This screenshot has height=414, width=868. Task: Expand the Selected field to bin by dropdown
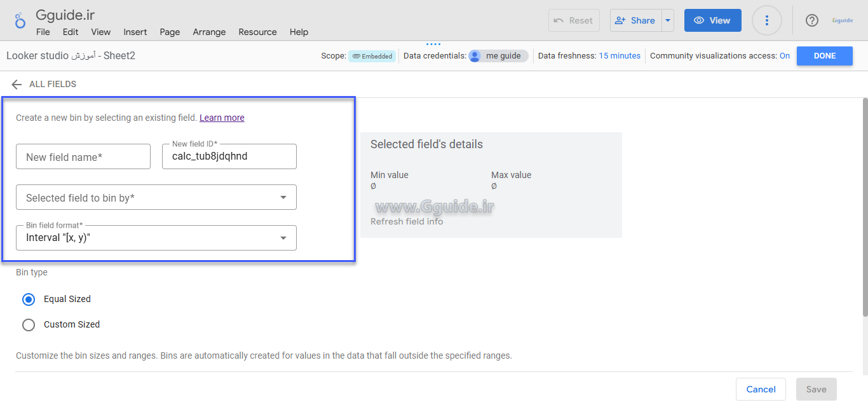[156, 198]
